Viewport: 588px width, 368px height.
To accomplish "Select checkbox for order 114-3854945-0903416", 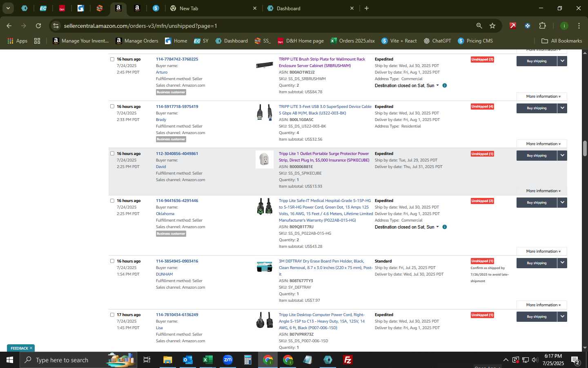I will (112, 261).
